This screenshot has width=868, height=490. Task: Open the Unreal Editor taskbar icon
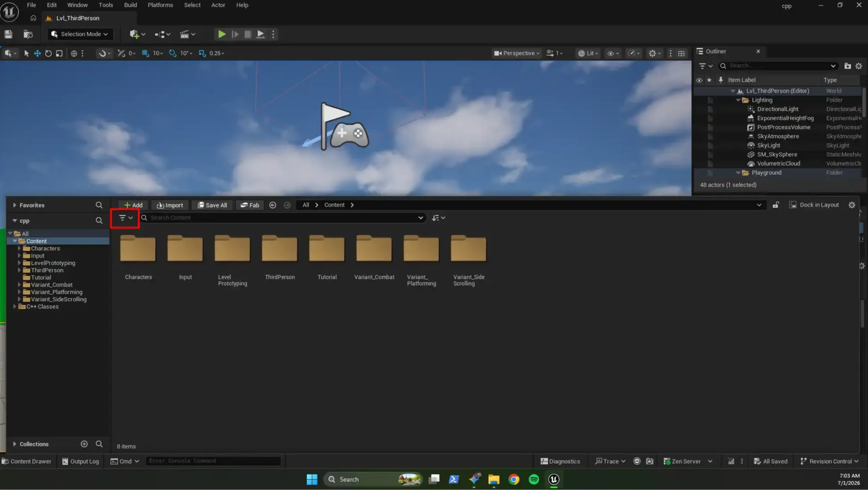554,479
